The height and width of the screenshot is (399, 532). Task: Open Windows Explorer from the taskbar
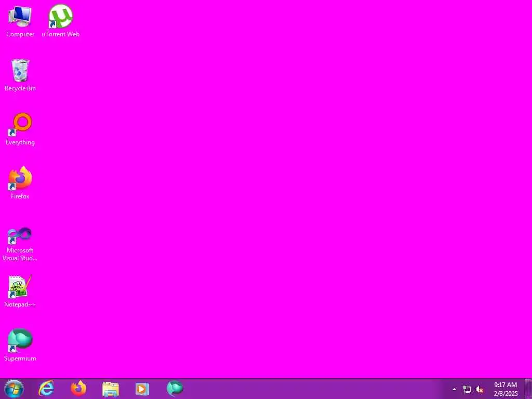(111, 389)
